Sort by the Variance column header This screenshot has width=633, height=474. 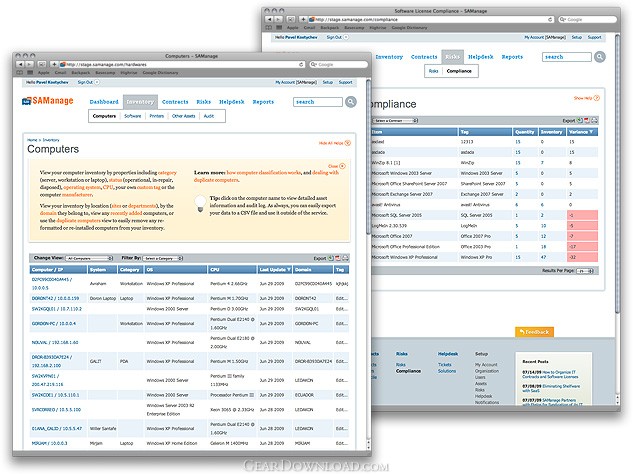582,132
